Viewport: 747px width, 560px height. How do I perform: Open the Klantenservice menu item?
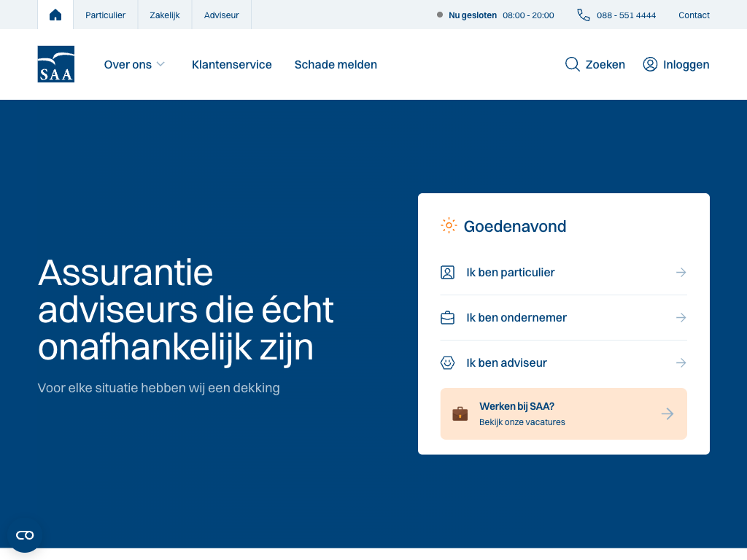click(x=232, y=65)
